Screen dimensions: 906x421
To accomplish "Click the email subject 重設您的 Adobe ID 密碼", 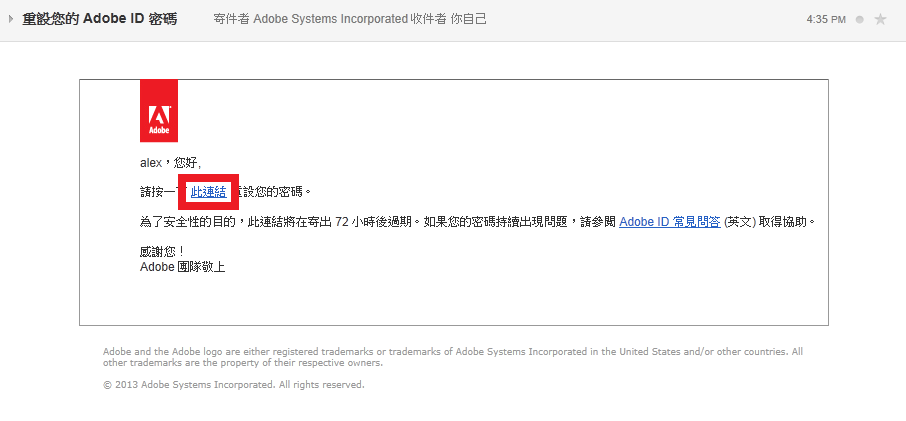I will (x=100, y=19).
